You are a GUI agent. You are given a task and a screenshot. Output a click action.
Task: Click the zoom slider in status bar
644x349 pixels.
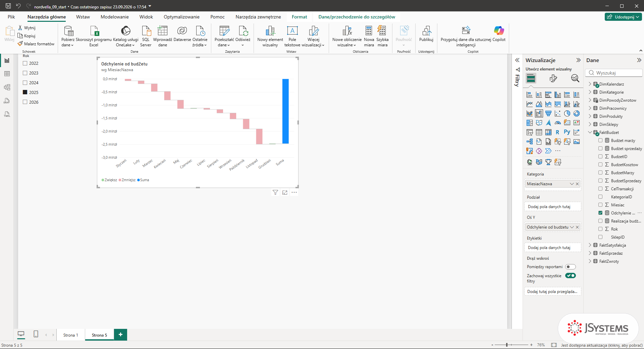(512, 345)
